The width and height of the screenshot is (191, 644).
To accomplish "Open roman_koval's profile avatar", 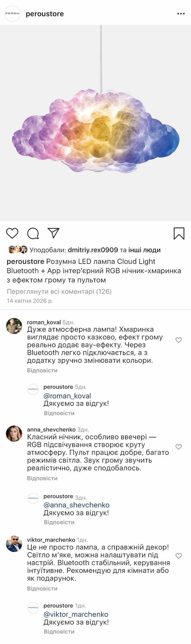I will [14, 326].
